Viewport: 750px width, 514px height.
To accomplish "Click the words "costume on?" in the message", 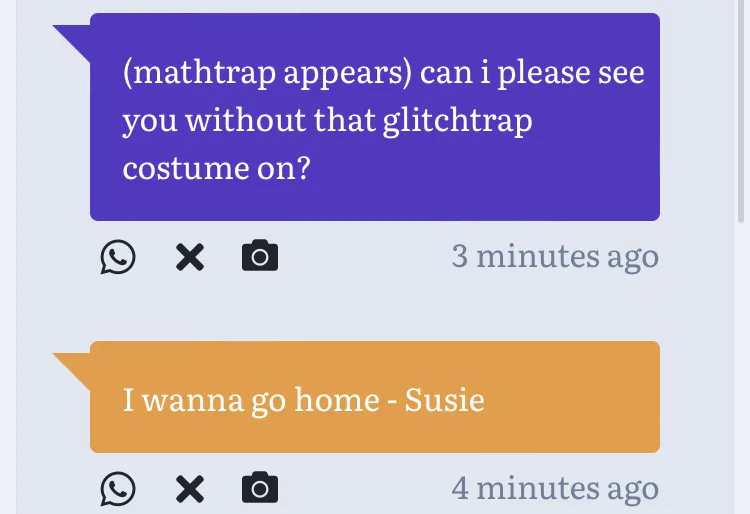I will point(216,168).
